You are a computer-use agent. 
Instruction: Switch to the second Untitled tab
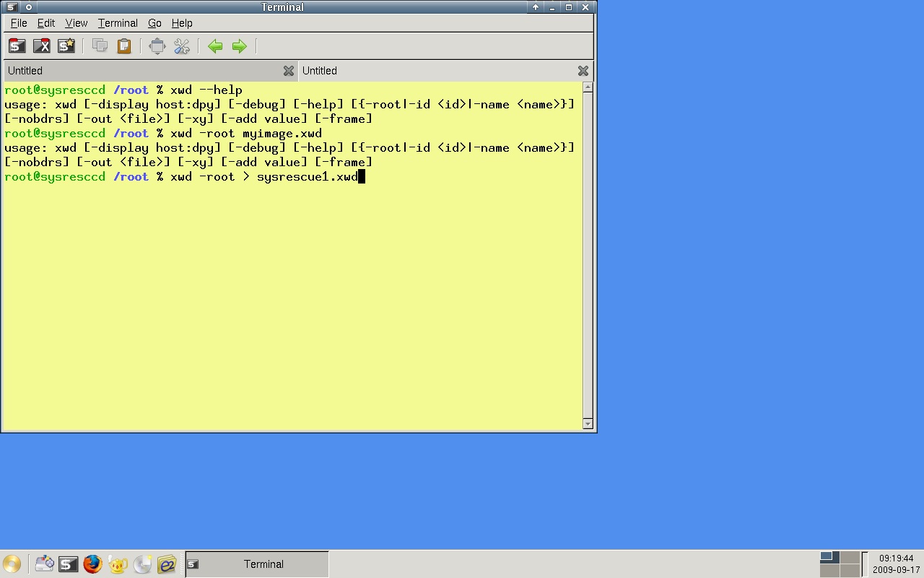(433, 71)
